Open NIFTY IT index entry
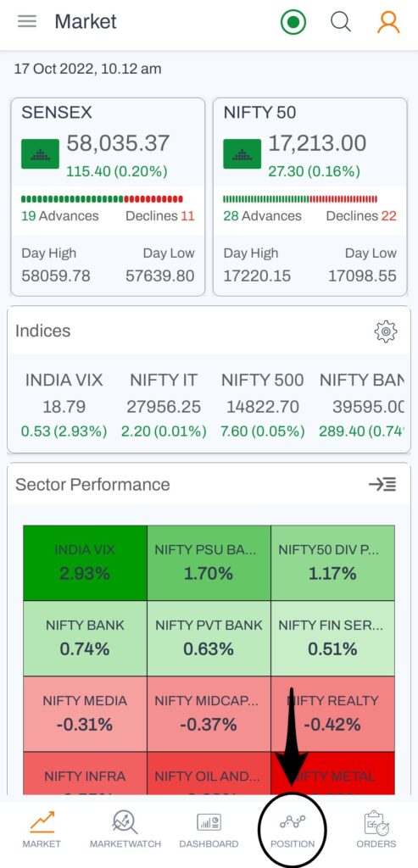Image resolution: width=418 pixels, height=868 pixels. point(164,406)
